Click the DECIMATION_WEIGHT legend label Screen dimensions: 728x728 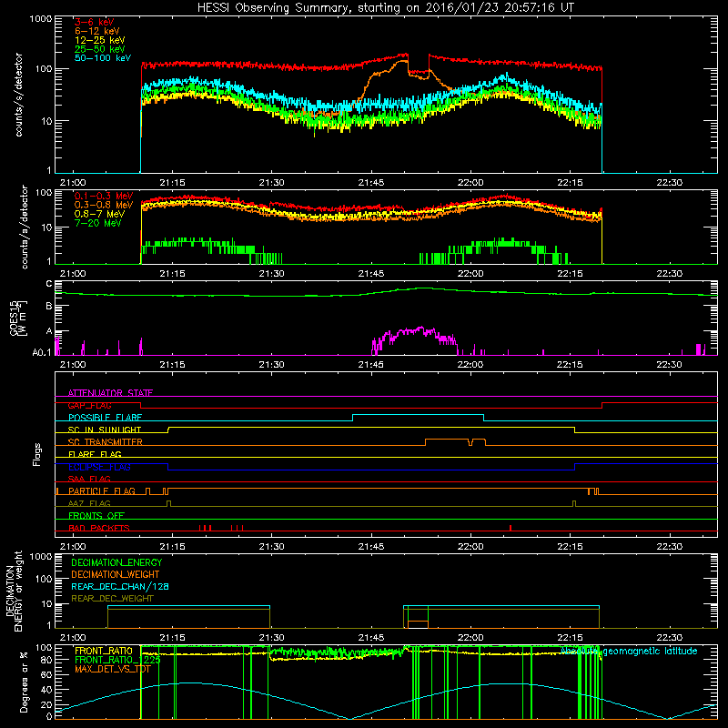[116, 574]
